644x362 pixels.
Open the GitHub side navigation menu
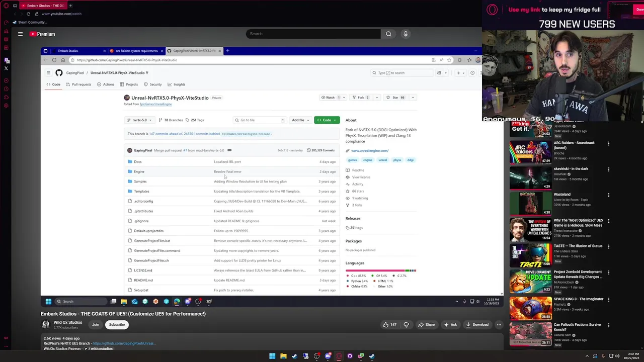coord(48,73)
